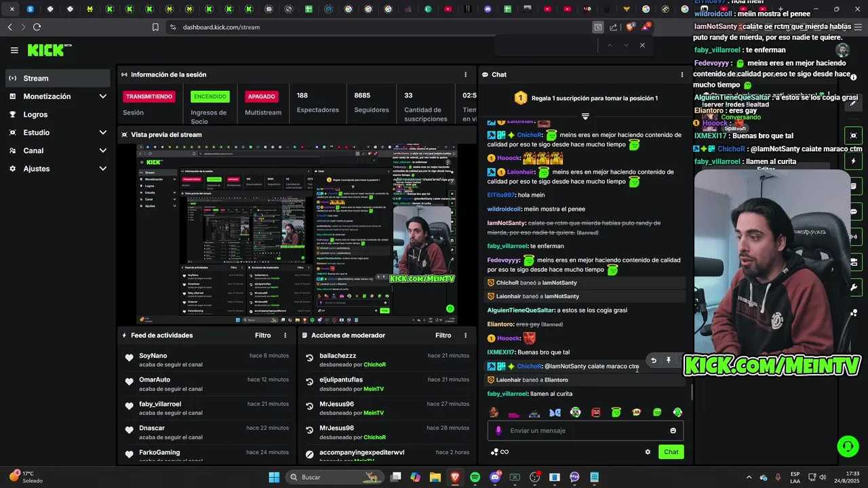Open chat settings gear icon
The width and height of the screenshot is (868, 488).
pos(648,452)
